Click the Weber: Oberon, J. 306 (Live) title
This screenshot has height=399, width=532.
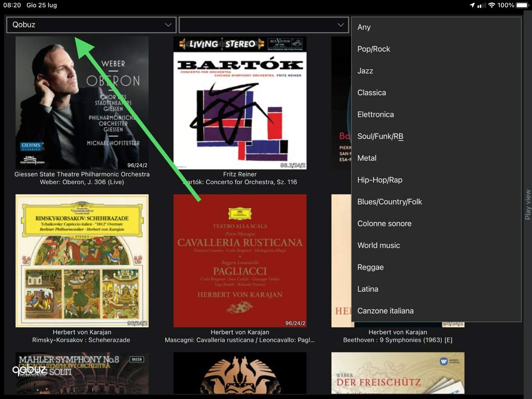click(x=82, y=182)
